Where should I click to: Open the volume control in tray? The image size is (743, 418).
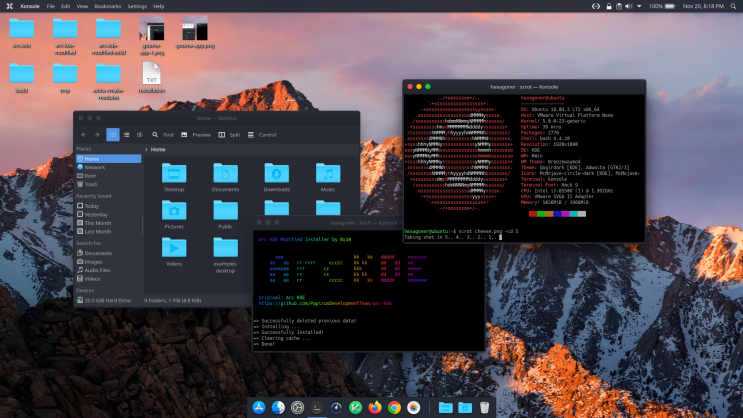(x=629, y=6)
